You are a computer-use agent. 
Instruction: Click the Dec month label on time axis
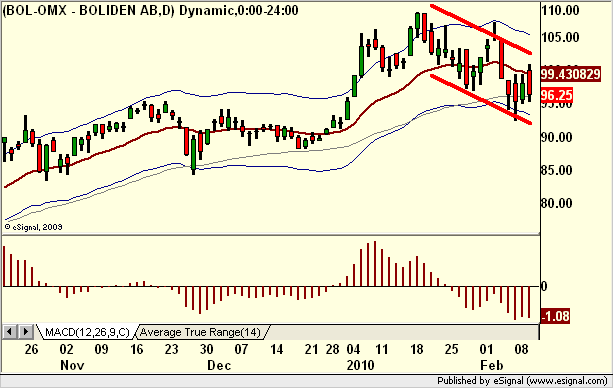(x=219, y=365)
